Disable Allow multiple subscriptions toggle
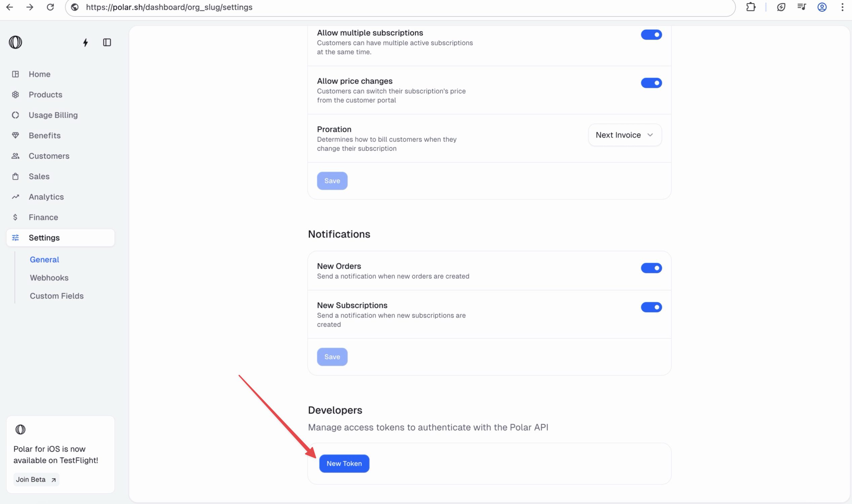The height and width of the screenshot is (504, 852). point(651,35)
